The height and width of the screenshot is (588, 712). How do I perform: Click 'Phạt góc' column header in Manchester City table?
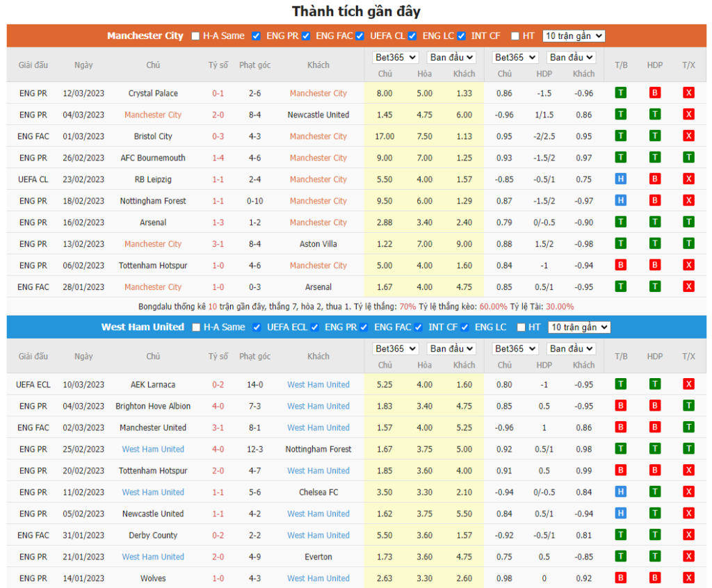[x=254, y=65]
